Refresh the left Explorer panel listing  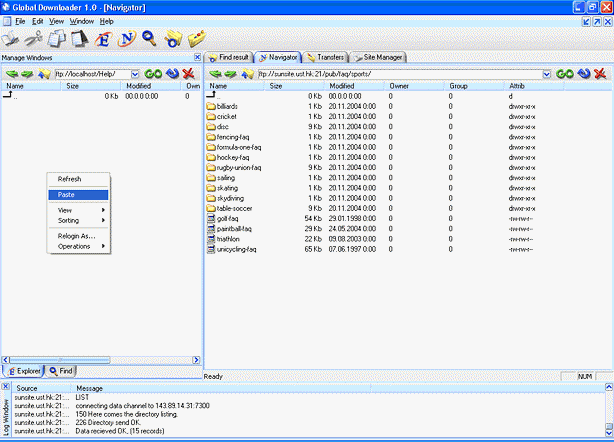coord(172,74)
